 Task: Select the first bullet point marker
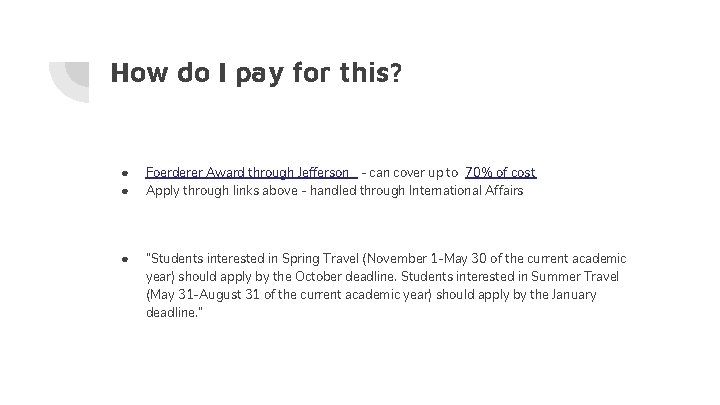[x=121, y=174]
